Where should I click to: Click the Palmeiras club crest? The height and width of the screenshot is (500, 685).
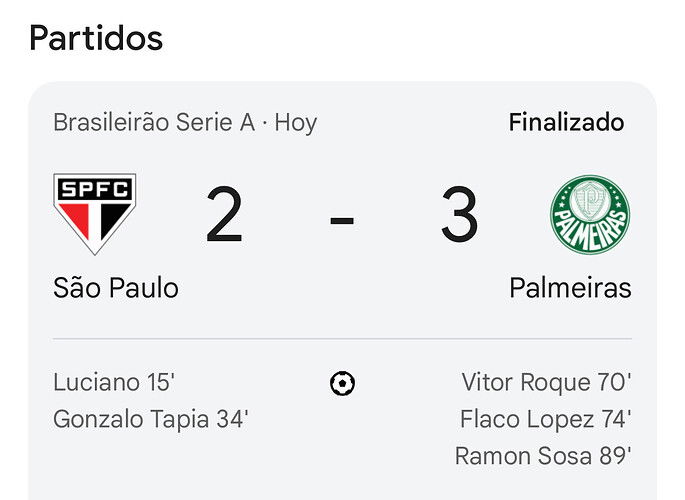click(x=590, y=215)
